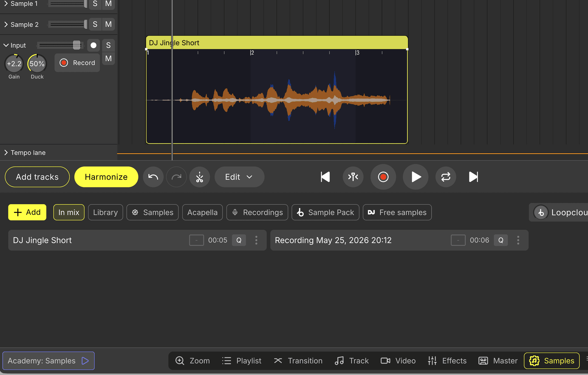This screenshot has width=588, height=375.
Task: Click the snap-to-playhead center icon
Action: coord(353,177)
